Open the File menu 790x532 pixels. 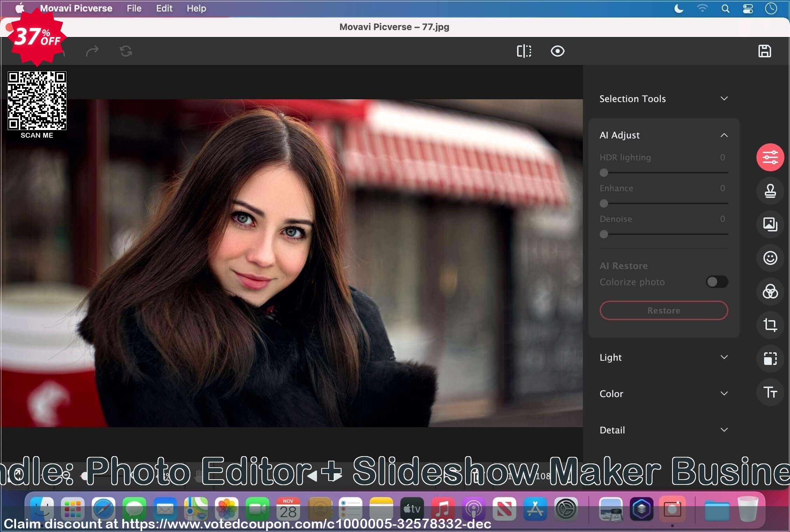point(134,8)
